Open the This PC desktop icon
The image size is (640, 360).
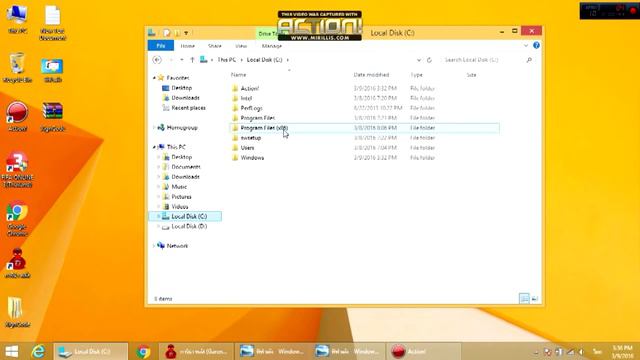click(x=17, y=19)
